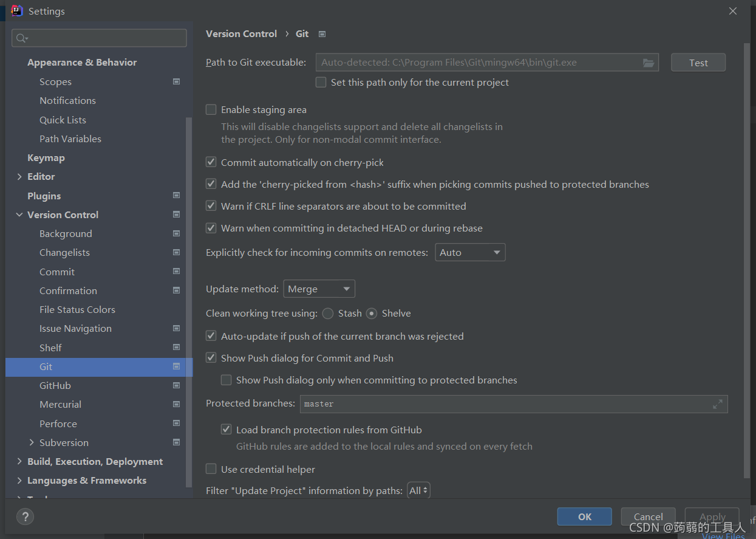Uncheck Commit automatically on cherry-pick
Viewport: 756px width, 539px height.
tap(211, 162)
